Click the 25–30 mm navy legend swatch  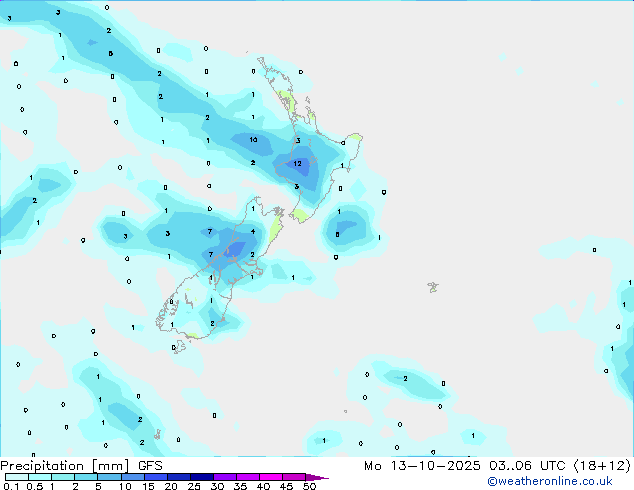[202, 477]
